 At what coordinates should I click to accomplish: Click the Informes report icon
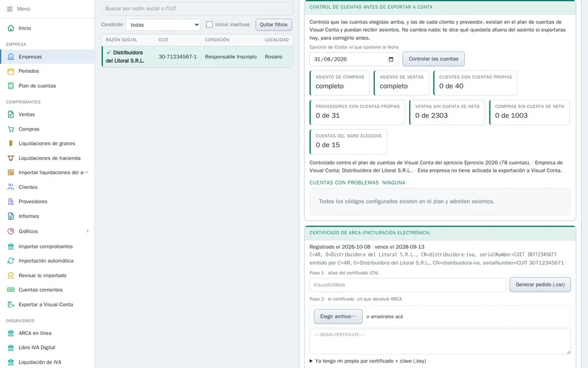(11, 216)
